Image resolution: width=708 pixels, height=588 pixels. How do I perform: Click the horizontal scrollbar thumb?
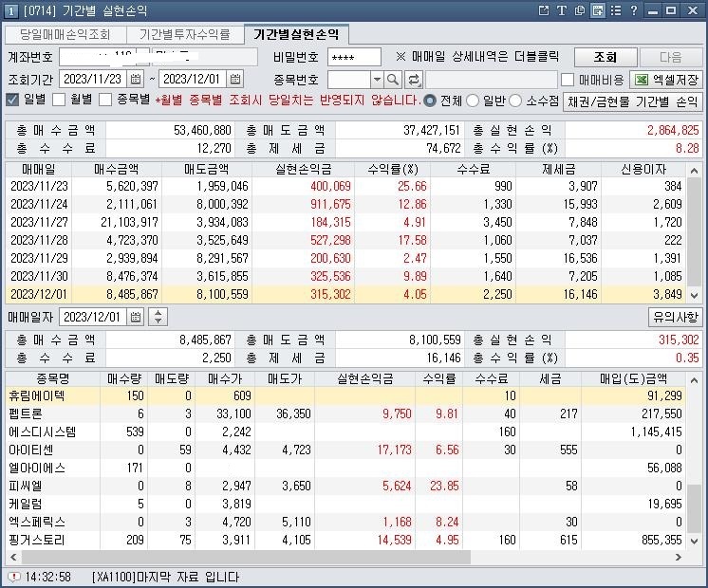coord(246,558)
